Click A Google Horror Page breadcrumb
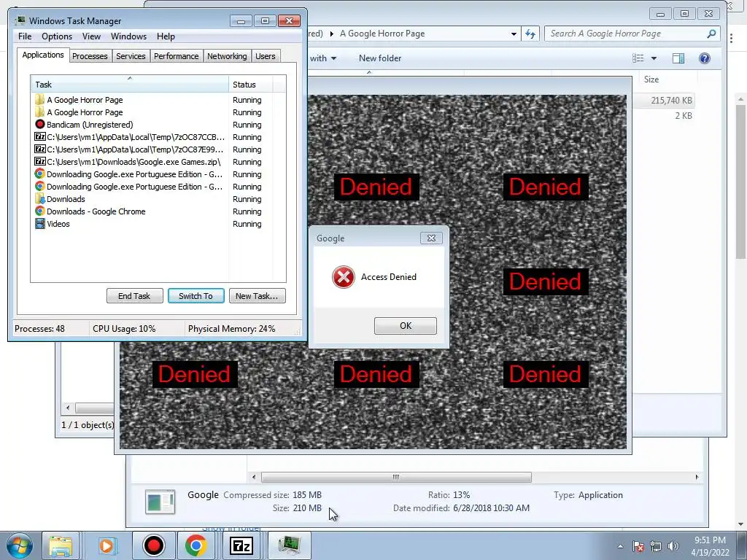 pyautogui.click(x=382, y=34)
